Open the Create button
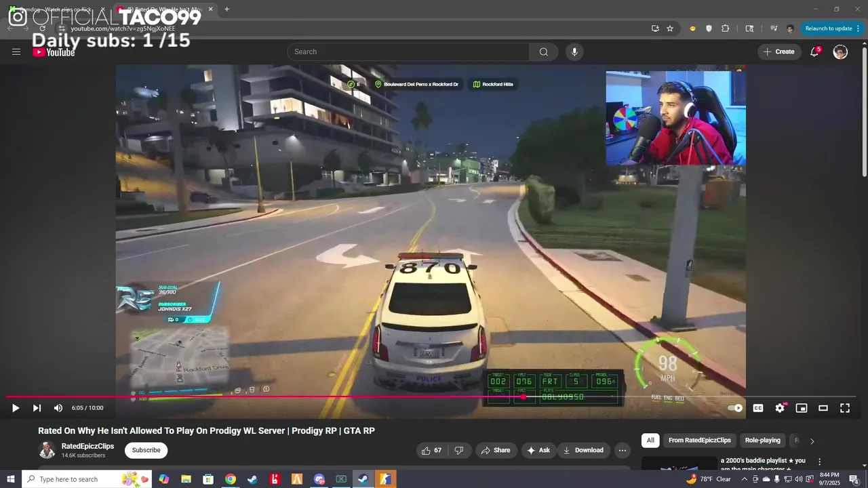Viewport: 868px width, 488px height. click(779, 52)
